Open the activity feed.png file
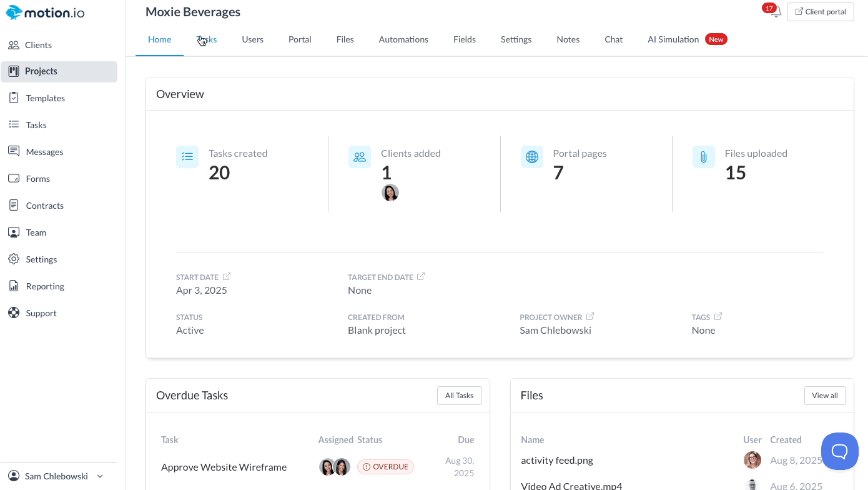The image size is (868, 490). [x=557, y=461]
